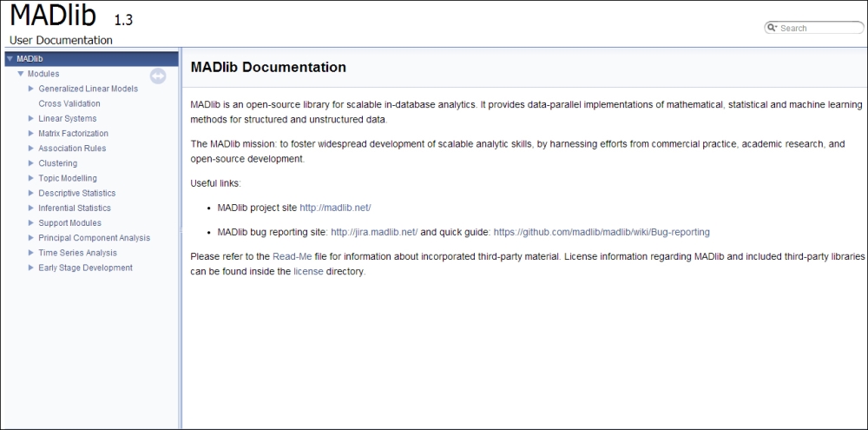Expand the Topic Modelling node
The image size is (868, 430).
coord(31,178)
